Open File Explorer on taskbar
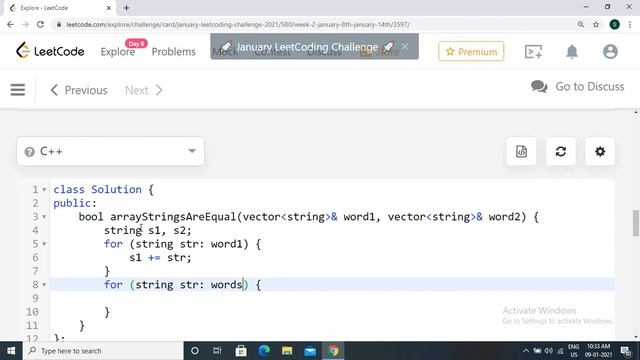Viewport: 640px width, 360px height. click(287, 351)
